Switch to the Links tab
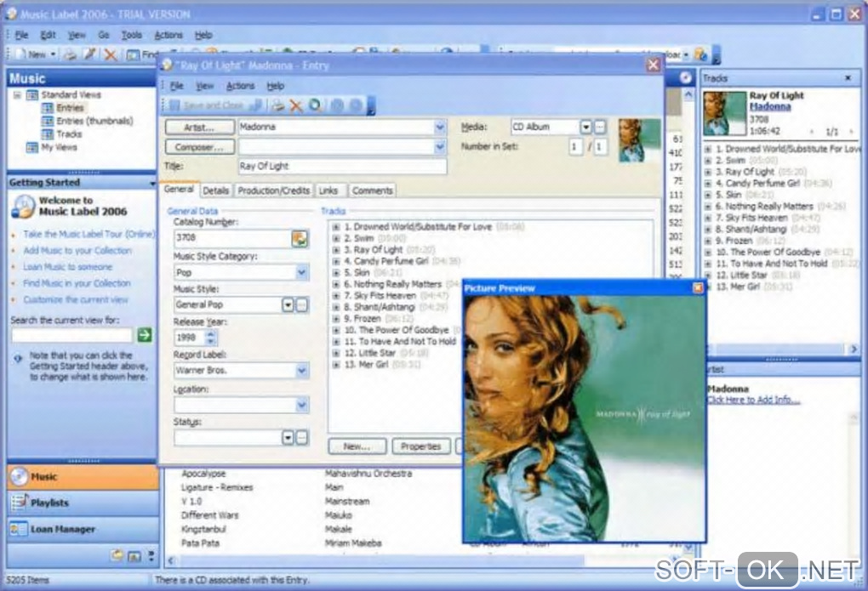 tap(328, 190)
